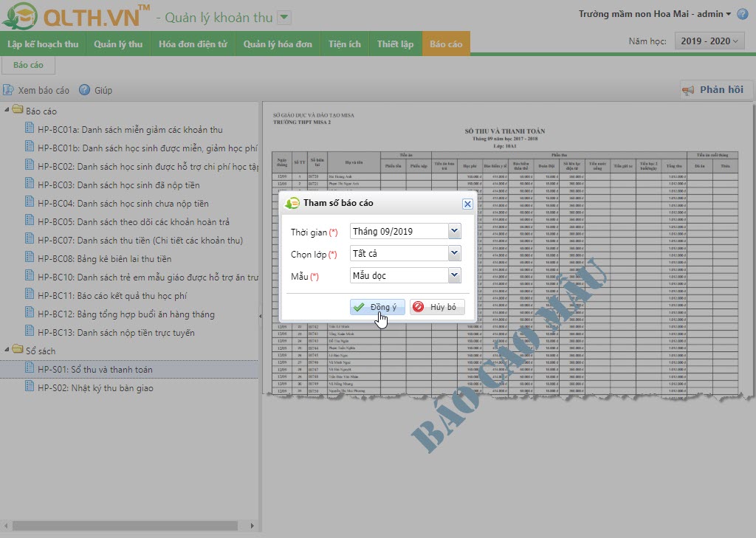Image resolution: width=756 pixels, height=538 pixels.
Task: Open the Năm học 2019 - 2020 dropdown
Action: pyautogui.click(x=709, y=41)
